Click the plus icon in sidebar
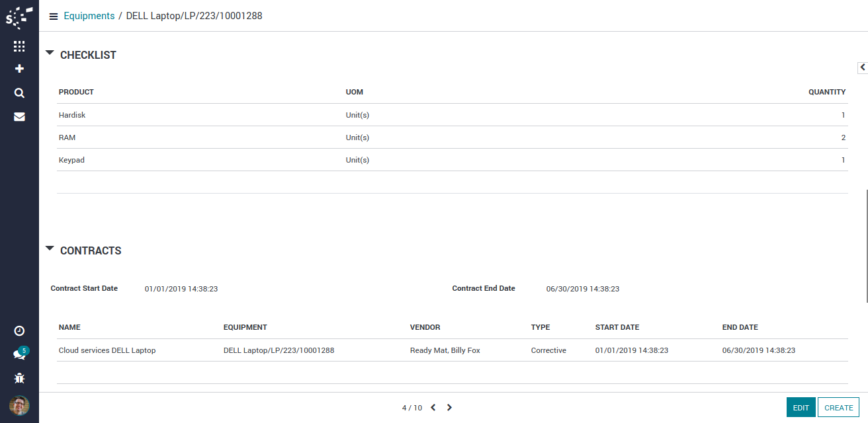This screenshot has height=423, width=868. (x=19, y=69)
